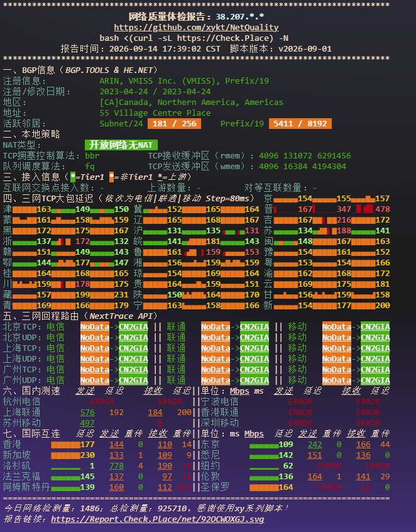Click 东京 send speed 242
Image resolution: width=416 pixels, height=532 pixels.
[315, 445]
